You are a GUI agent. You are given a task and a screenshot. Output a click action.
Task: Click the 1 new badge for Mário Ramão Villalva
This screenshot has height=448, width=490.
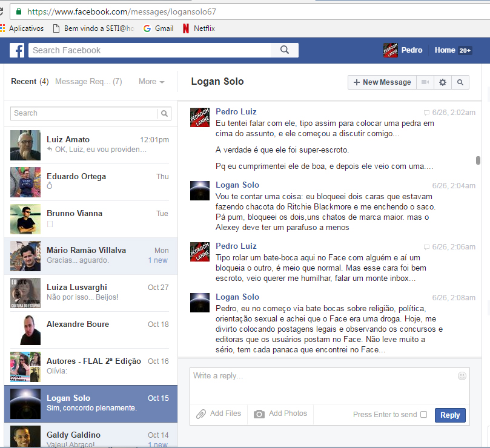[158, 260]
